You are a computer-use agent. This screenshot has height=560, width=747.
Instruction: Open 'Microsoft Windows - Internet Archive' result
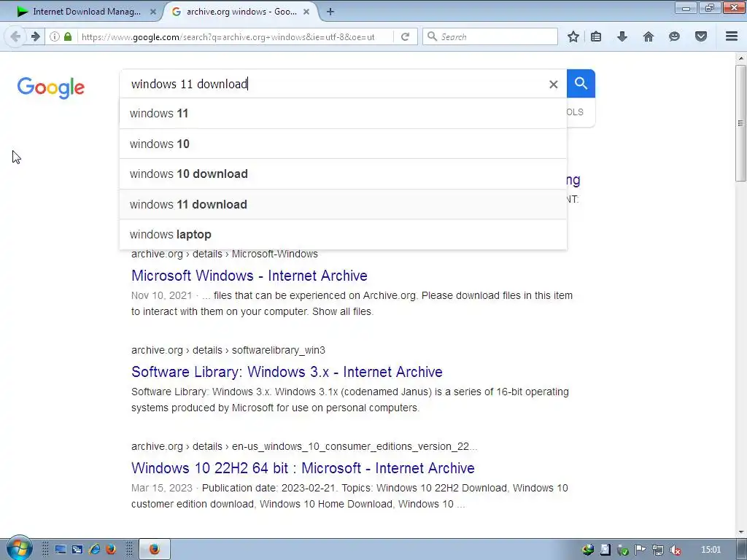click(x=249, y=275)
